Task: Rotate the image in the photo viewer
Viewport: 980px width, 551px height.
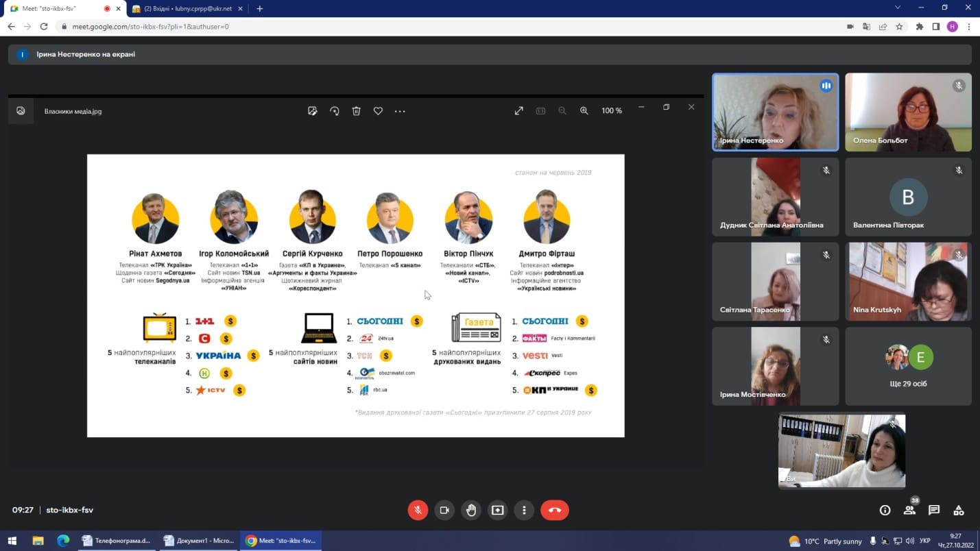Action: pos(335,111)
